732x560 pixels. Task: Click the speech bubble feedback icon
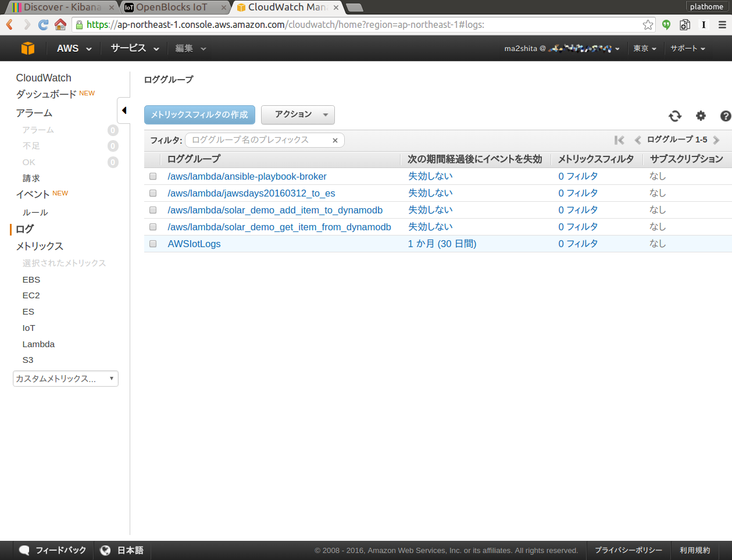tap(24, 550)
